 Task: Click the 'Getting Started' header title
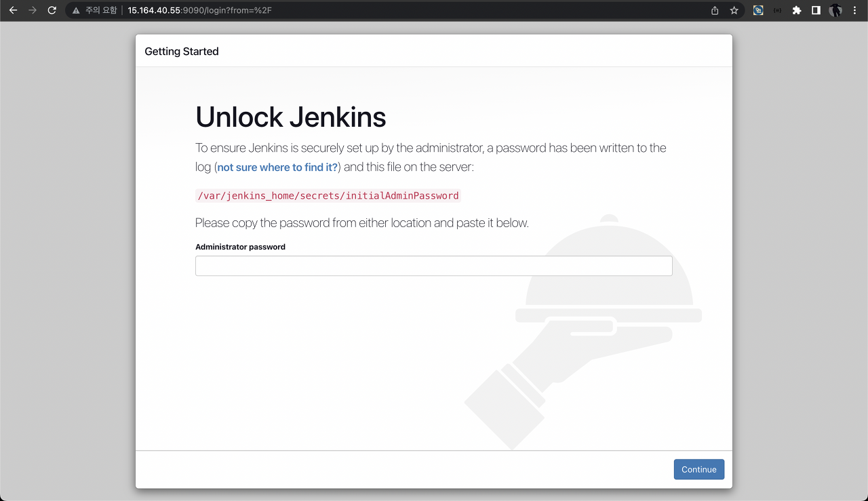[x=182, y=52]
